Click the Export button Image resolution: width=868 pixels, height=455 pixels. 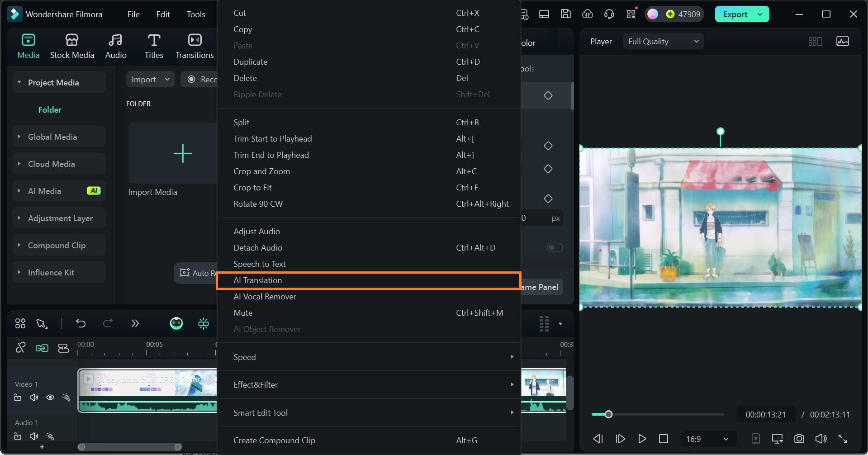735,14
